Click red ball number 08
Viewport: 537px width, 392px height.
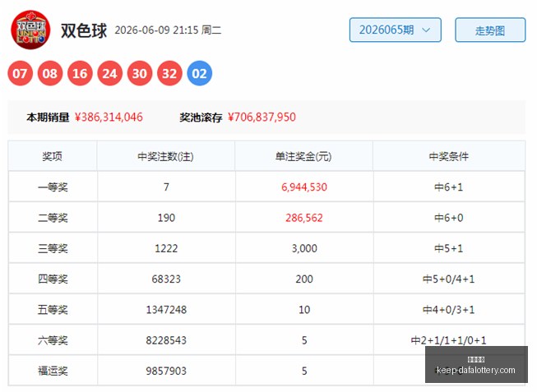tap(50, 73)
